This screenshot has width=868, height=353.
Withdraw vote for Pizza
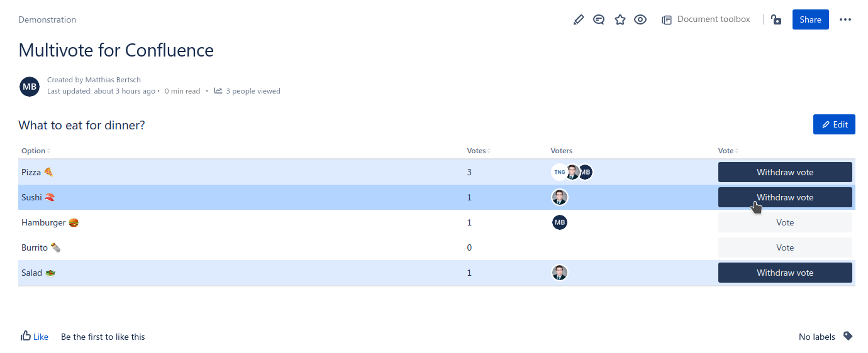coord(785,172)
